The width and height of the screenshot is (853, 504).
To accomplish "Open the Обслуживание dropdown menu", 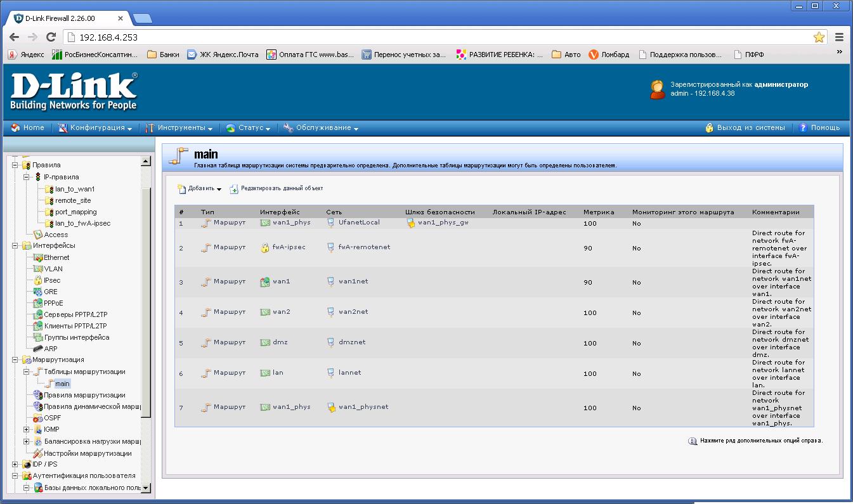I will 321,128.
